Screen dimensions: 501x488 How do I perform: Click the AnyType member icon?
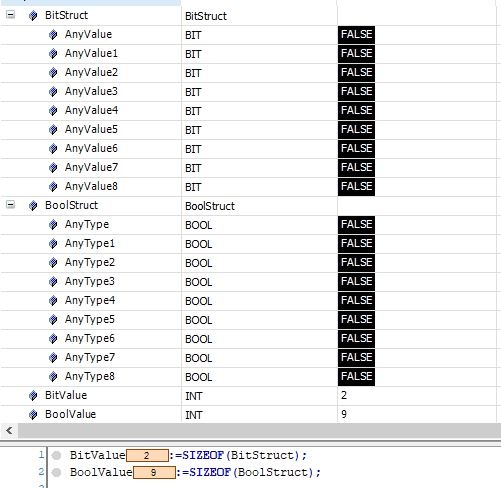(53, 224)
